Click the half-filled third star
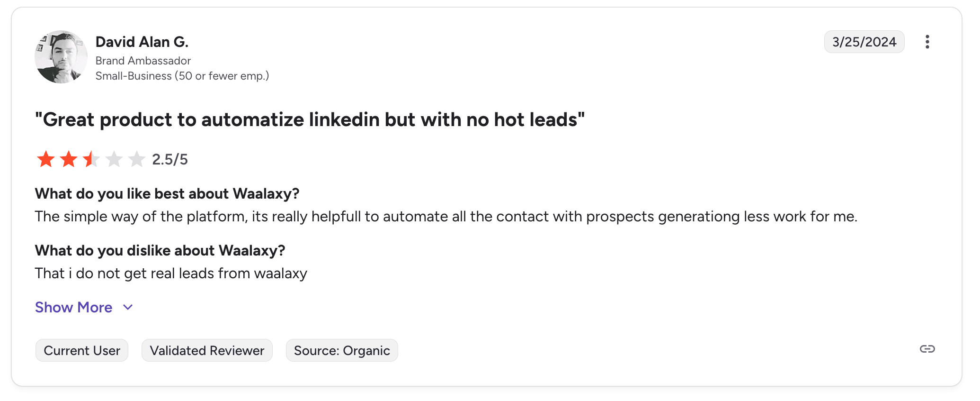 tap(91, 159)
